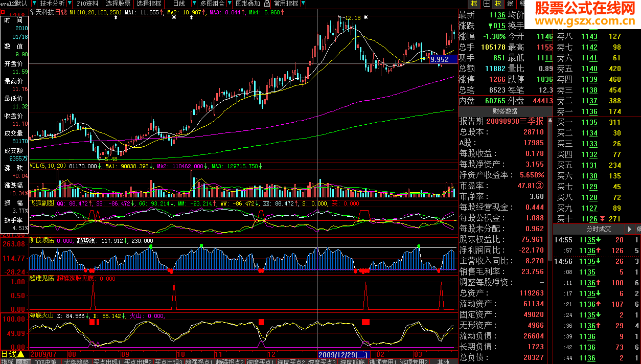Click the 财务数据 panel header
The height and width of the screenshot is (364, 641).
click(505, 111)
